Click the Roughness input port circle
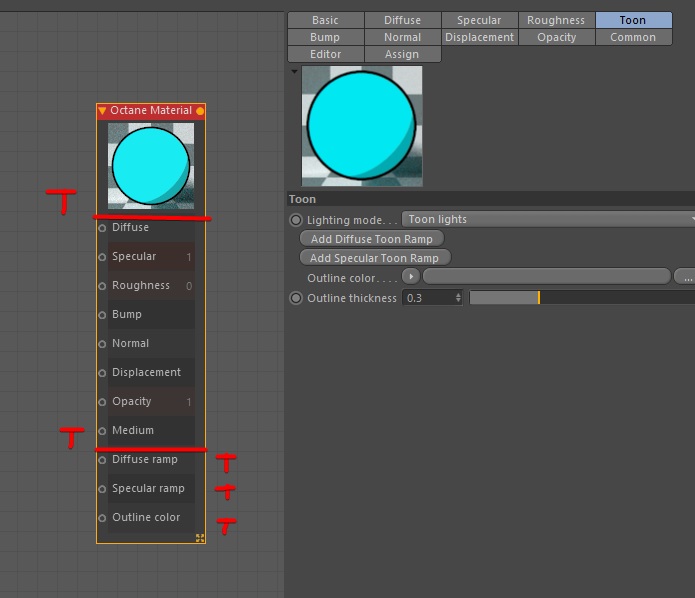Screen dimensions: 695x598 coord(102,286)
